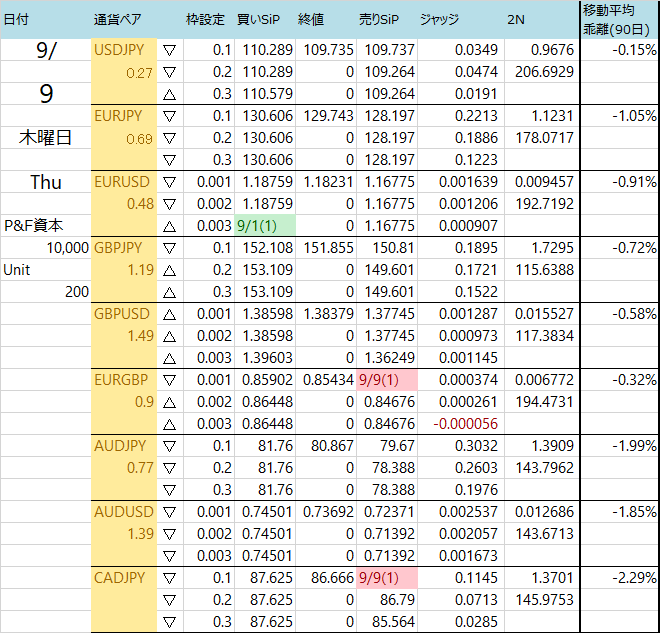Viewport: 660px width, 633px height.
Task: Select the GBPJPY closing price 151.855
Action: [328, 248]
